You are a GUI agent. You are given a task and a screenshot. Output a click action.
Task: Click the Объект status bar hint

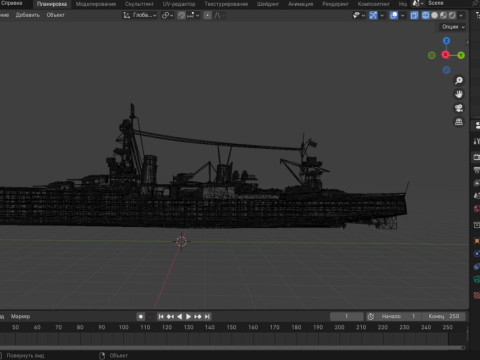[119, 356]
